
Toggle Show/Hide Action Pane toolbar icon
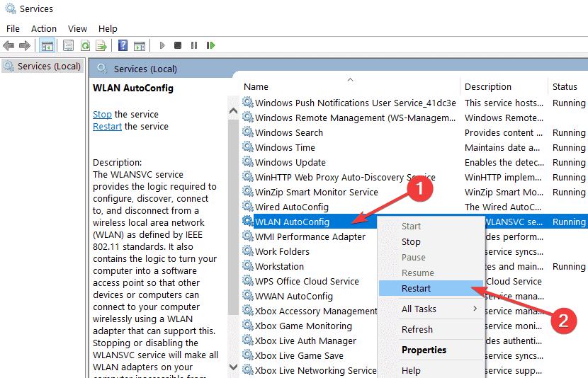pos(140,46)
